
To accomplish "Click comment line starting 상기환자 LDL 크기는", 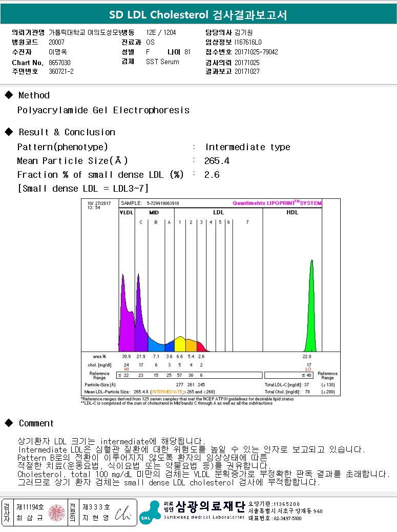I will click(x=112, y=441).
